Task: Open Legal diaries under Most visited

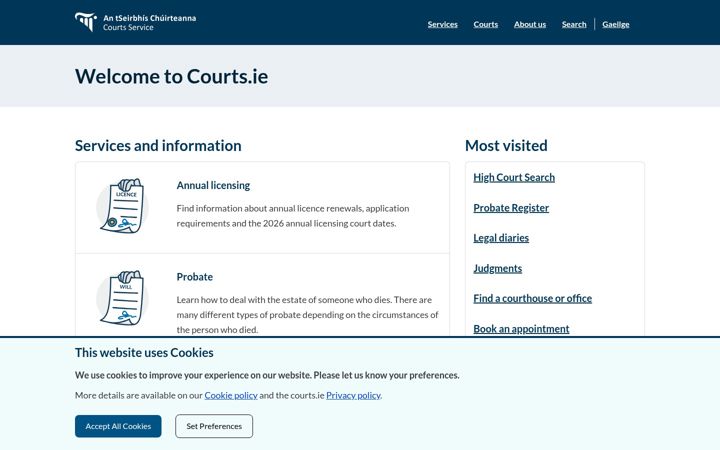Action: 501,238
